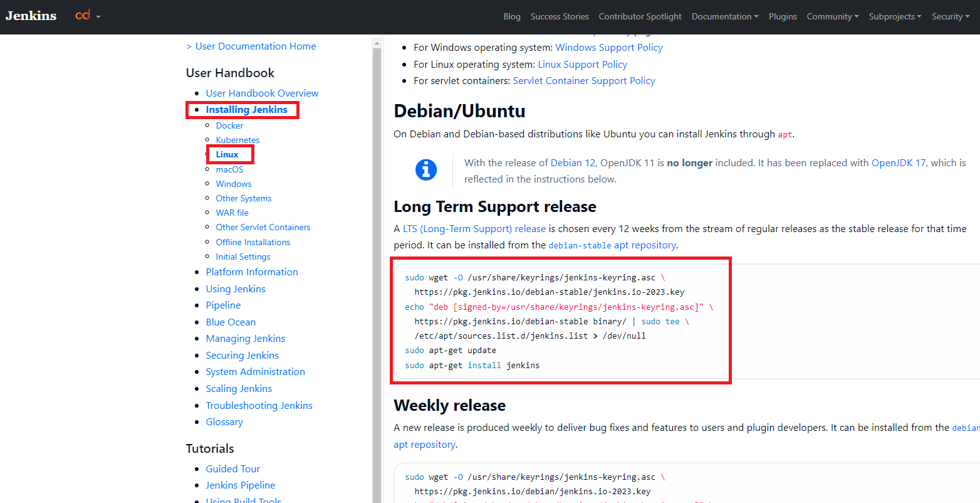Open Troubleshooting Jenkins section
This screenshot has width=980, height=503.
click(x=259, y=406)
